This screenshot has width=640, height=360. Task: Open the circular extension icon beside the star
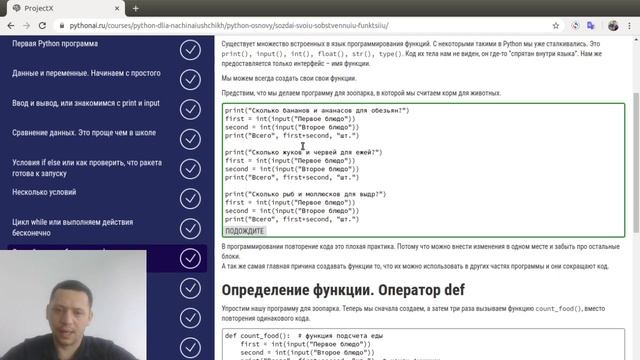[x=575, y=26]
